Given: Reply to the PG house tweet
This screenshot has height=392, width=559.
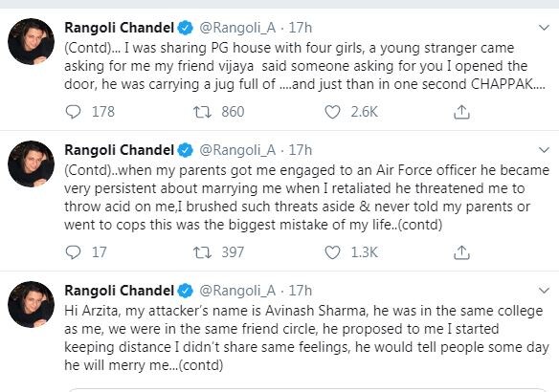Looking at the screenshot, I should tap(74, 112).
